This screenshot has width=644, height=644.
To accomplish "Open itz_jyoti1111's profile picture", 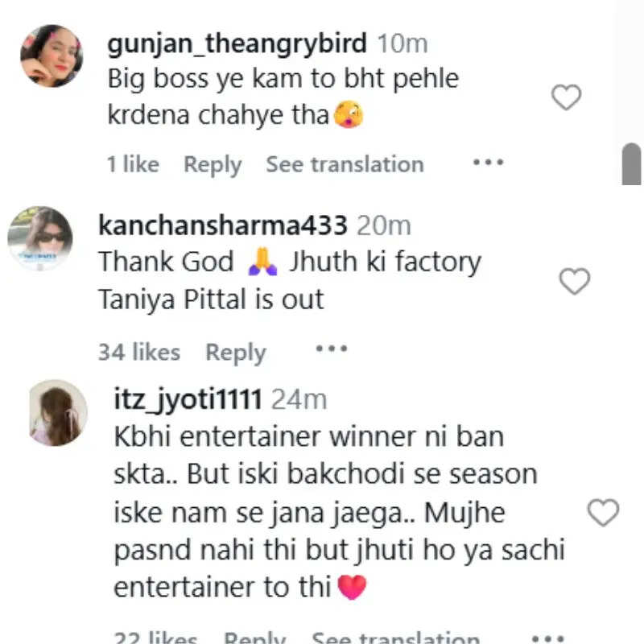I will pos(57,413).
